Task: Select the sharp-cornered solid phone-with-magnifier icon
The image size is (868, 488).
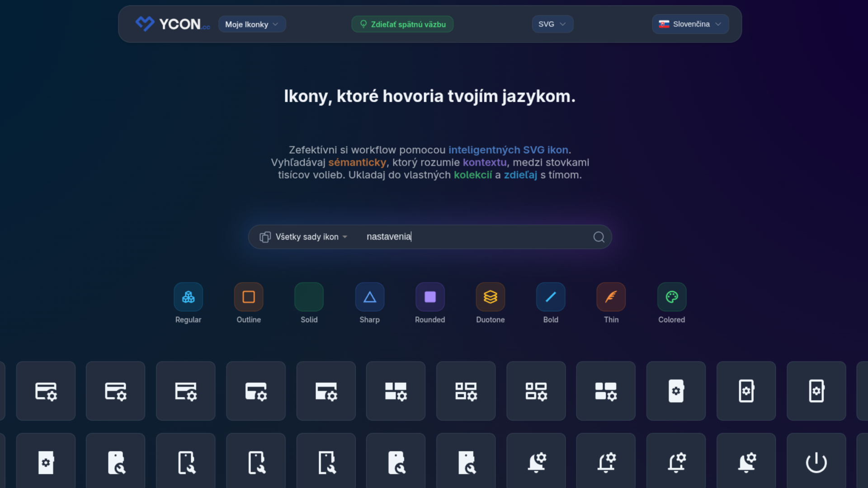Action: click(x=466, y=462)
